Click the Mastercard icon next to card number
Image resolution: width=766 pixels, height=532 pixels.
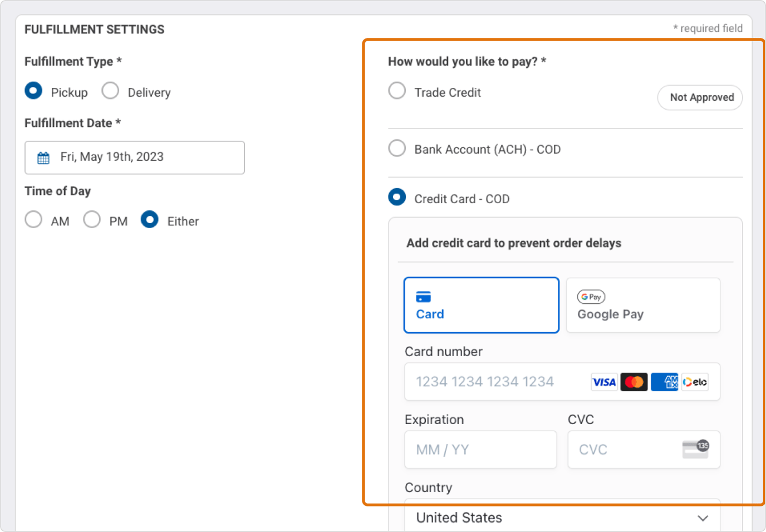pos(634,382)
